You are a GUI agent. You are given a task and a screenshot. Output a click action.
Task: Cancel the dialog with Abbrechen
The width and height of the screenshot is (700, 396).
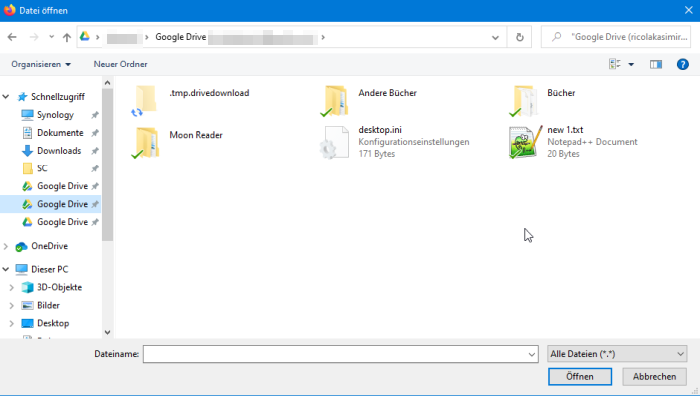click(654, 376)
